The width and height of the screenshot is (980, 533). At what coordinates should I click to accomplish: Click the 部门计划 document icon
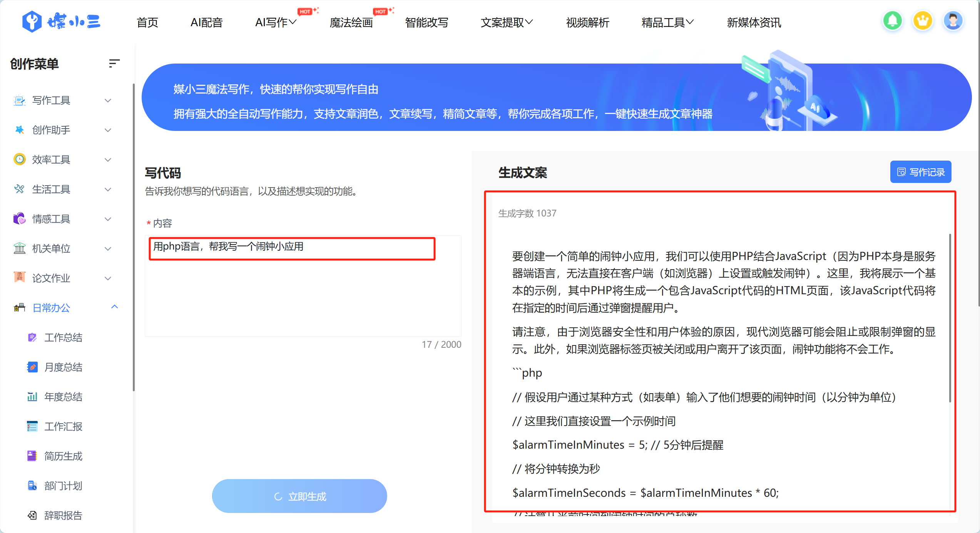point(32,486)
